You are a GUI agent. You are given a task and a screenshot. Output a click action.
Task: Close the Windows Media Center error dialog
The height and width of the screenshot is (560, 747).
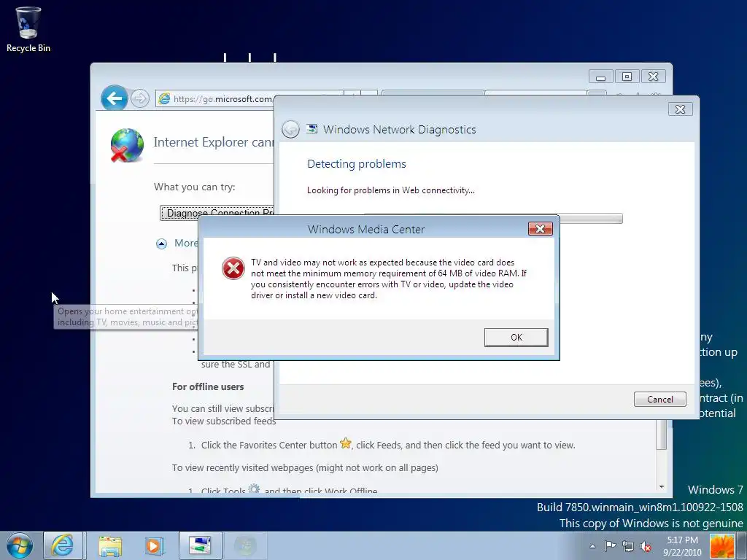coord(541,229)
